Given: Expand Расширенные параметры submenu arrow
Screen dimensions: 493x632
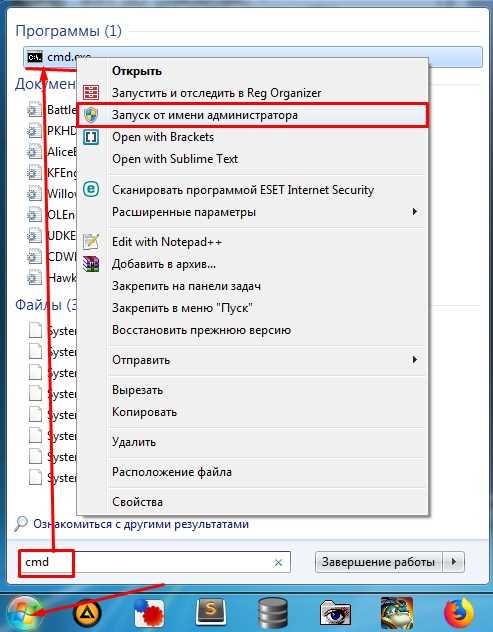Looking at the screenshot, I should coord(414,212).
